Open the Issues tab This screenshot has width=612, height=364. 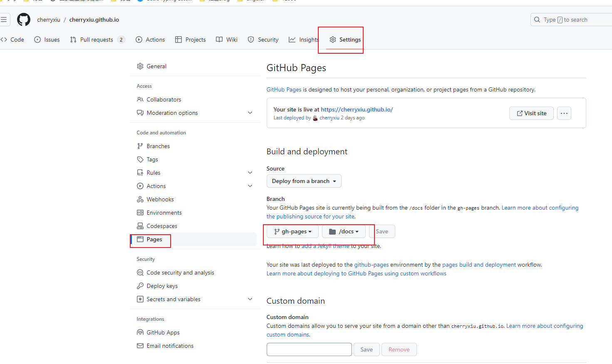(47, 40)
